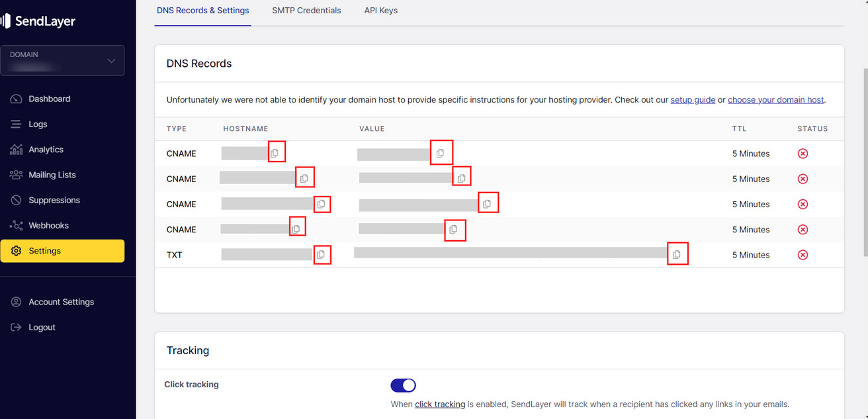Screen dimensions: 868x419
Task: Click the choose your domain host link
Action: [775, 100]
